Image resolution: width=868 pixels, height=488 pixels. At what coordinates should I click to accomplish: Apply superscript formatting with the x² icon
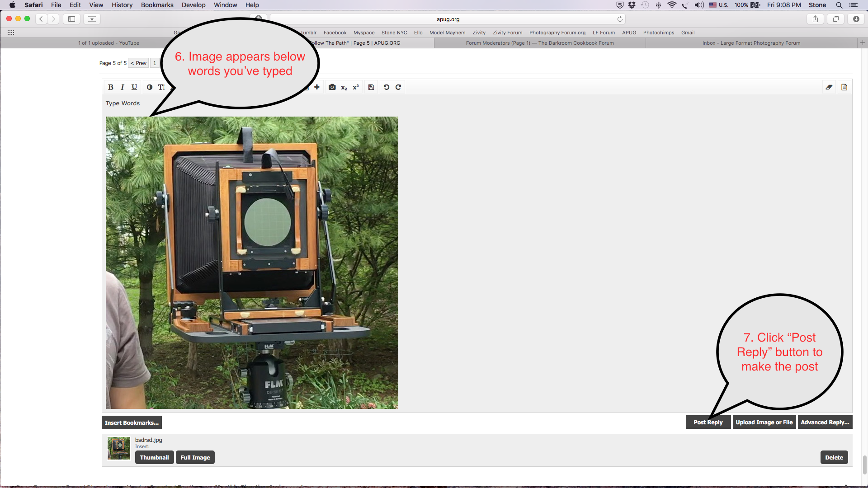355,87
